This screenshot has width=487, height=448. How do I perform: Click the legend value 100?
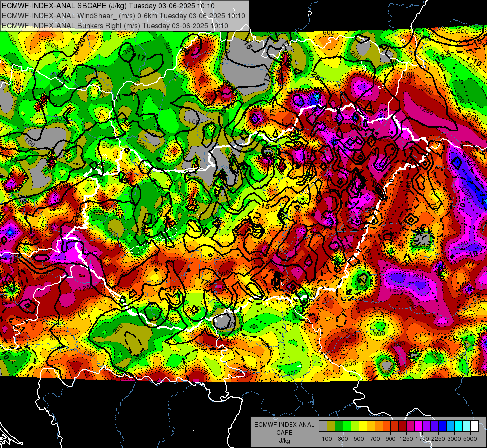(x=327, y=439)
